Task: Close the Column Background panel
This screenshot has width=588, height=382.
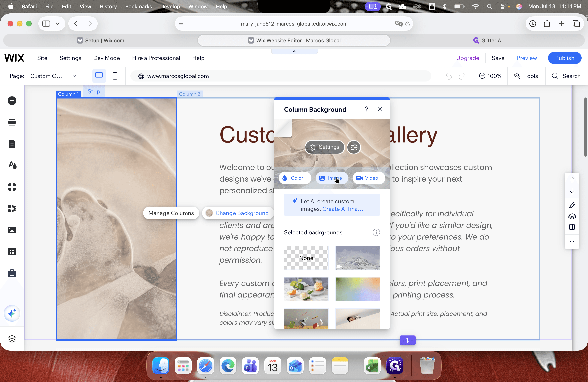Action: click(x=380, y=109)
